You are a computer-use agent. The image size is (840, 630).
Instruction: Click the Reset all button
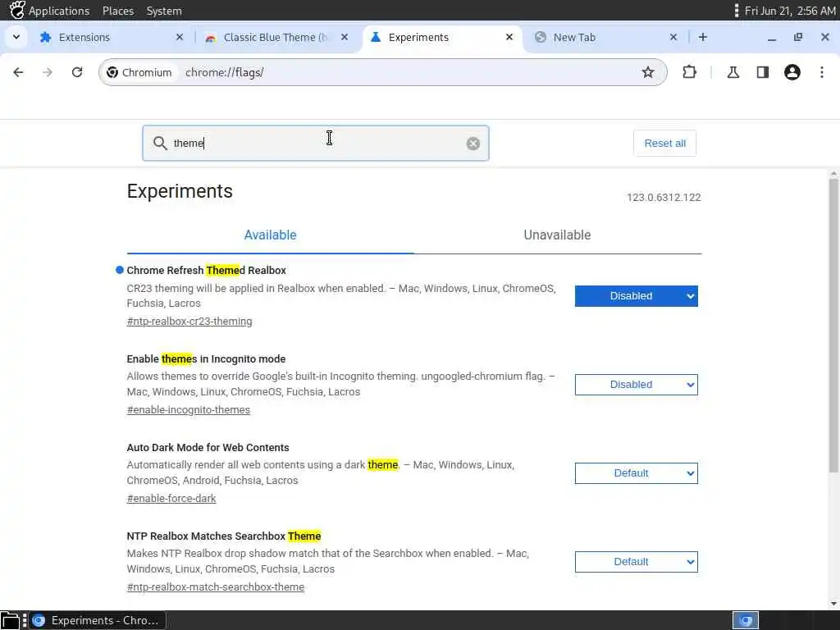click(x=664, y=143)
